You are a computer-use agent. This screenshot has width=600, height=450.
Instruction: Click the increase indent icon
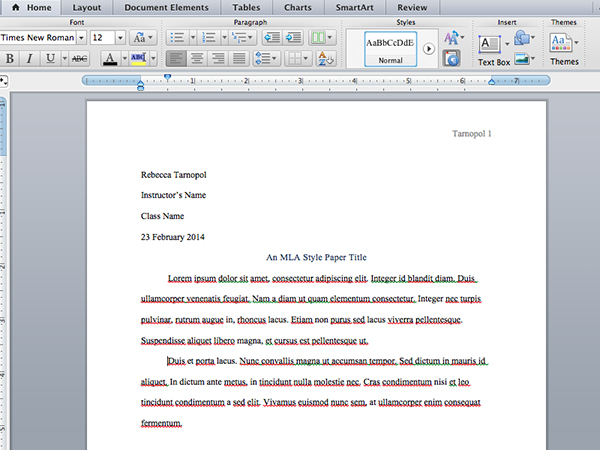coord(293,38)
